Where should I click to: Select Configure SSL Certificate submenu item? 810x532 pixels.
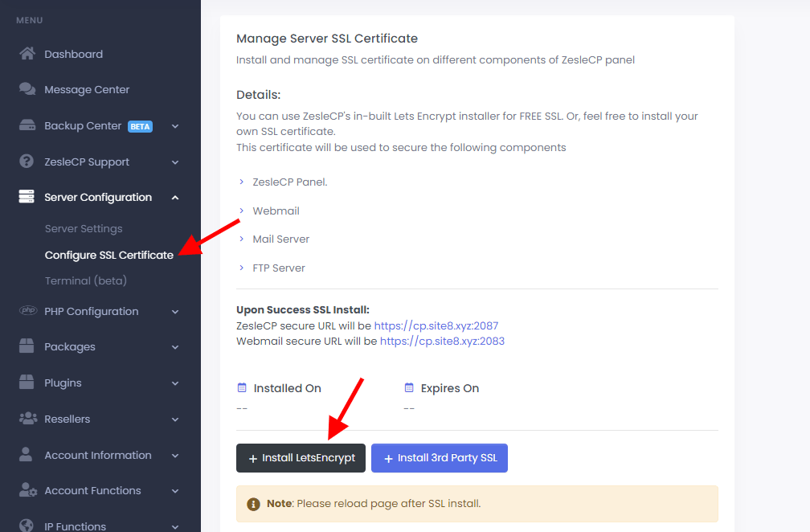click(109, 255)
